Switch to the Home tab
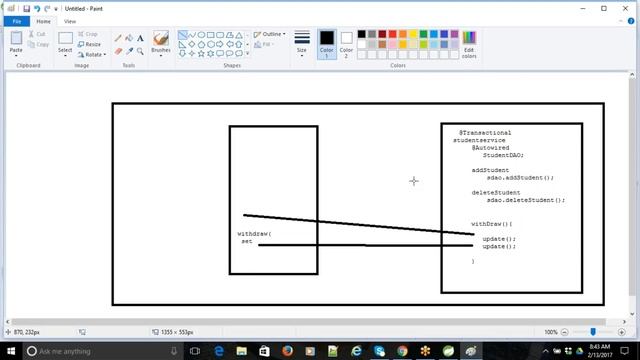The image size is (640, 360). pyautogui.click(x=43, y=21)
